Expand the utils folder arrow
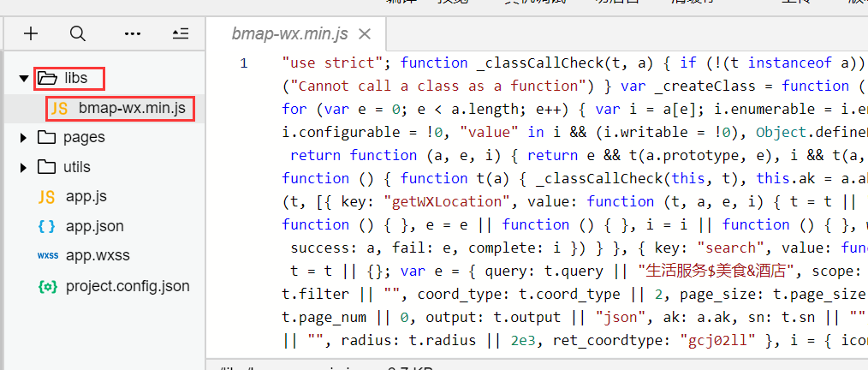This screenshot has height=370, width=868. pyautogui.click(x=23, y=167)
